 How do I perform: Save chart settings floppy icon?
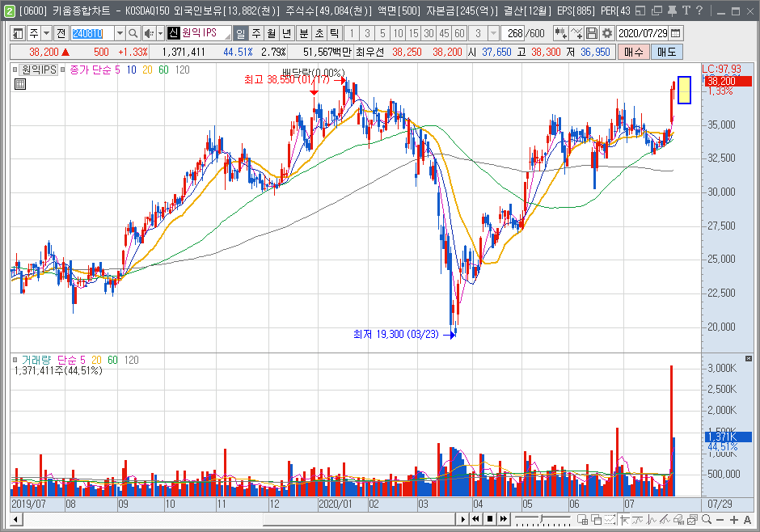592,33
